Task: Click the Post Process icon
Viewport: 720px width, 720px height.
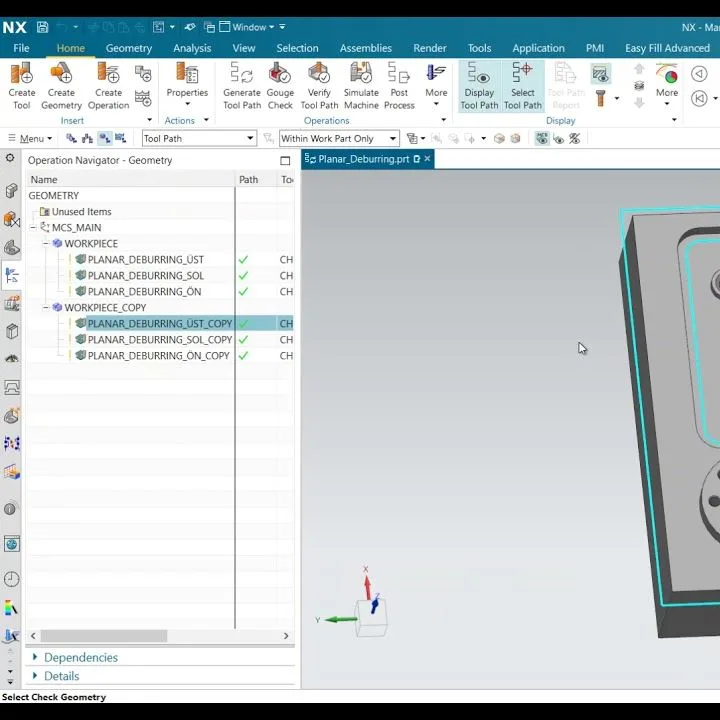Action: 399,74
